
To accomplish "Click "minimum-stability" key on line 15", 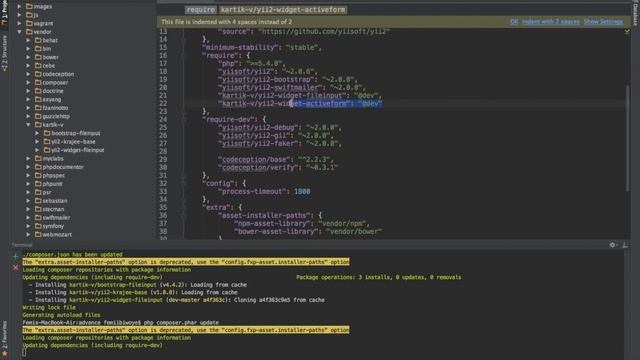I will (240, 47).
